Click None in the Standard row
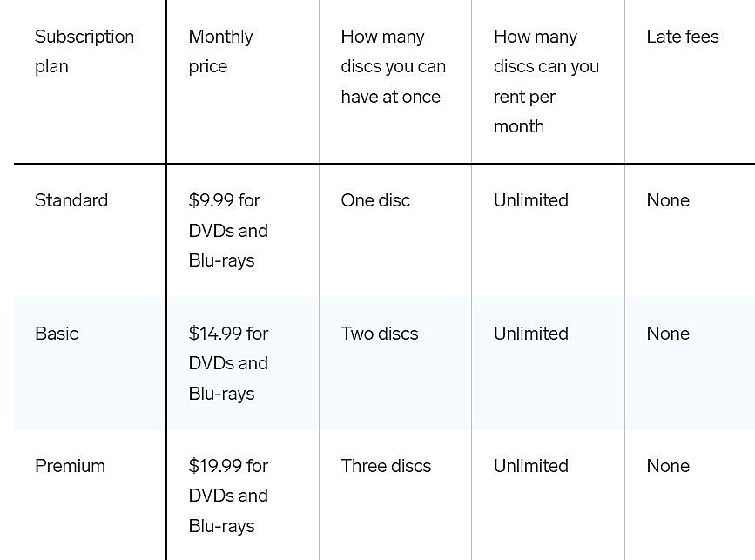755x560 pixels. pyautogui.click(x=668, y=200)
